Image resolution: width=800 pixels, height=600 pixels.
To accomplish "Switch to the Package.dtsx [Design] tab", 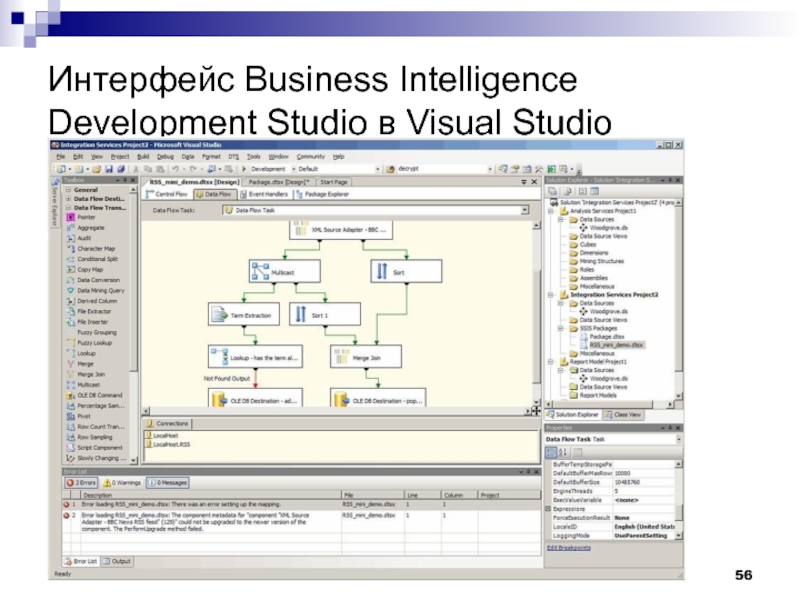I will (x=279, y=182).
